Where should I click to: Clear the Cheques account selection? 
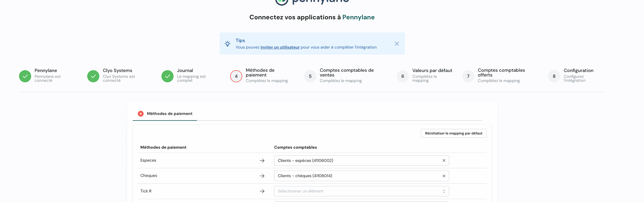(444, 176)
